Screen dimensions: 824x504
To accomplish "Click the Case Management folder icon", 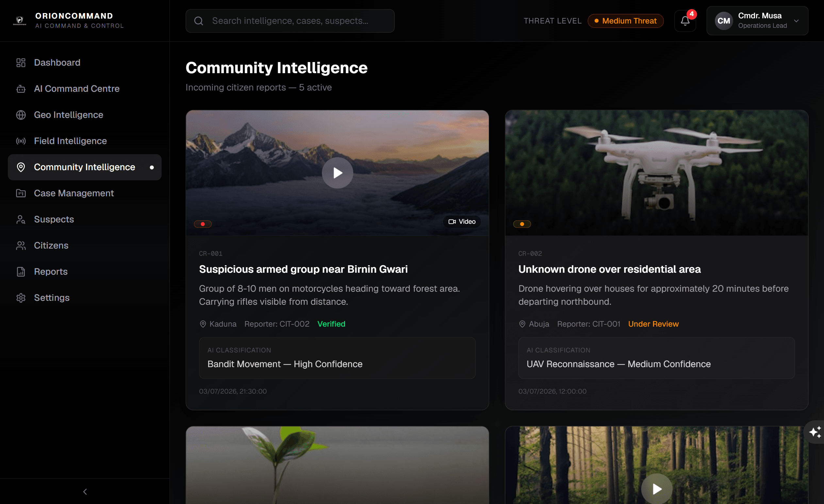I will tap(21, 193).
